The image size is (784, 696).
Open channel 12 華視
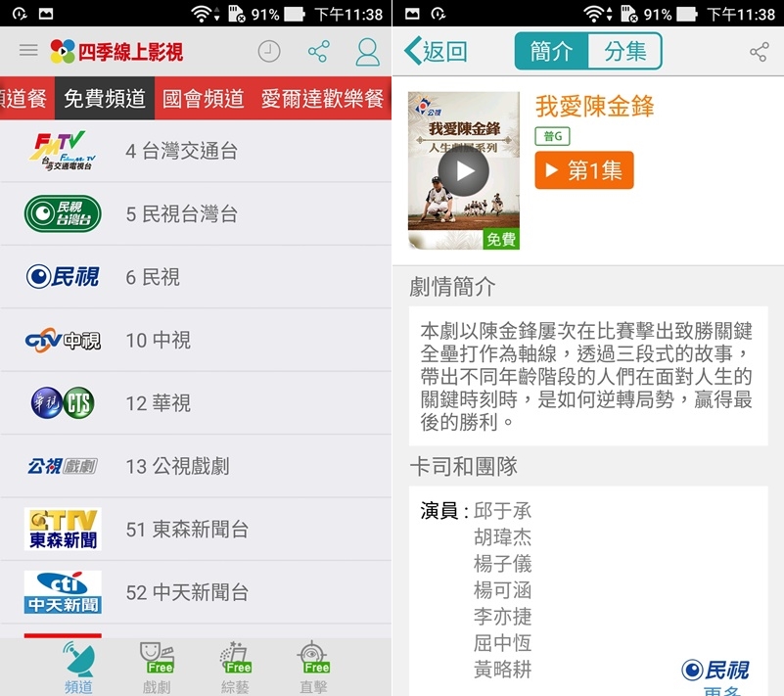[196, 403]
